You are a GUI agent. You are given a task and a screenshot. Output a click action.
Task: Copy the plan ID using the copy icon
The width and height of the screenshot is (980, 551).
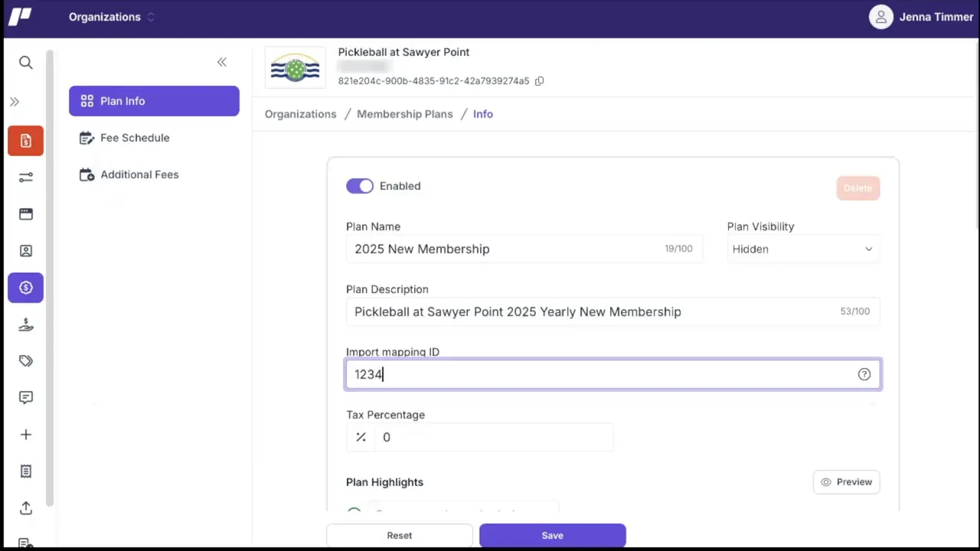click(539, 80)
